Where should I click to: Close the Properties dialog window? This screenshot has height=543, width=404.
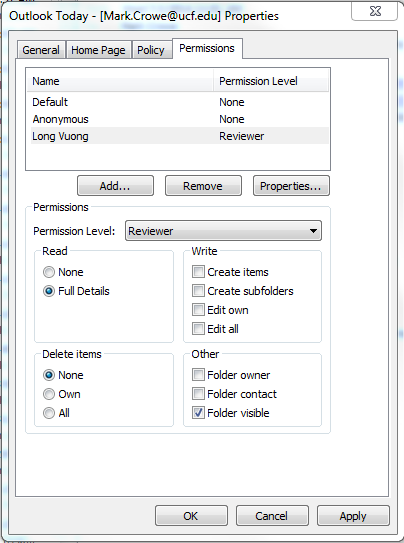pos(375,11)
